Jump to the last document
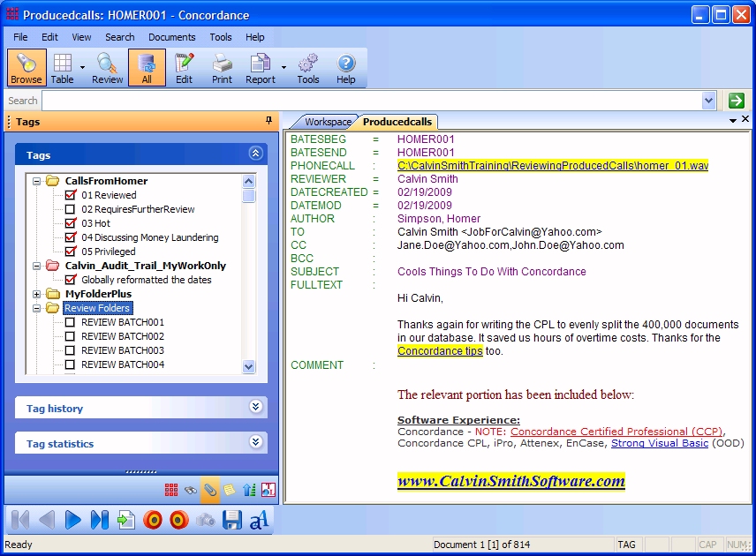756x556 pixels. coord(99,521)
